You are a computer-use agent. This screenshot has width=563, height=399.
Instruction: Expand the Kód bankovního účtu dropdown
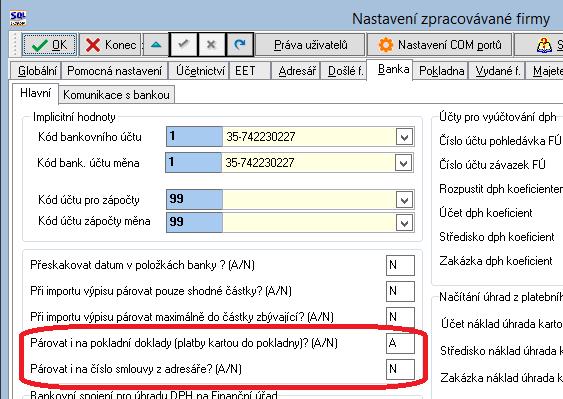tap(404, 137)
